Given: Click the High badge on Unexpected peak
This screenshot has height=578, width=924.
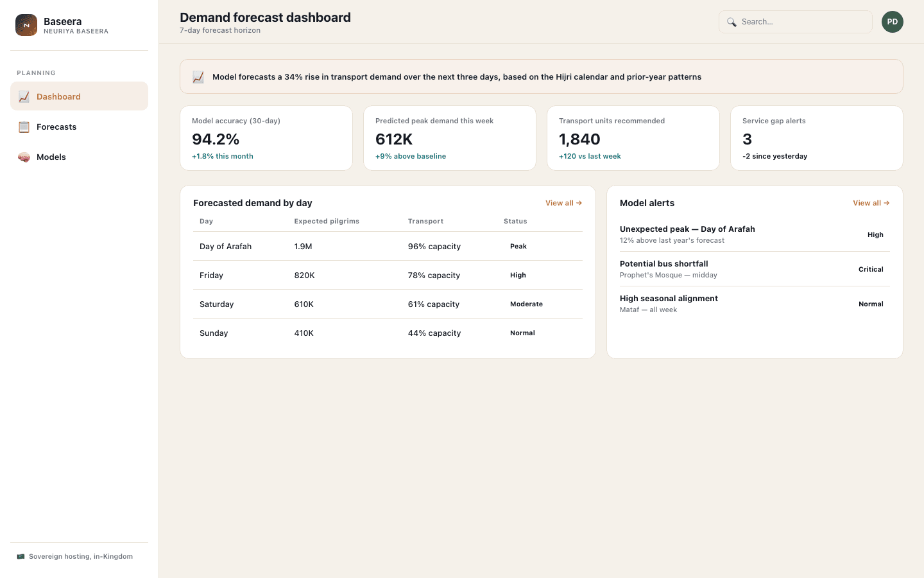Looking at the screenshot, I should click(x=875, y=234).
